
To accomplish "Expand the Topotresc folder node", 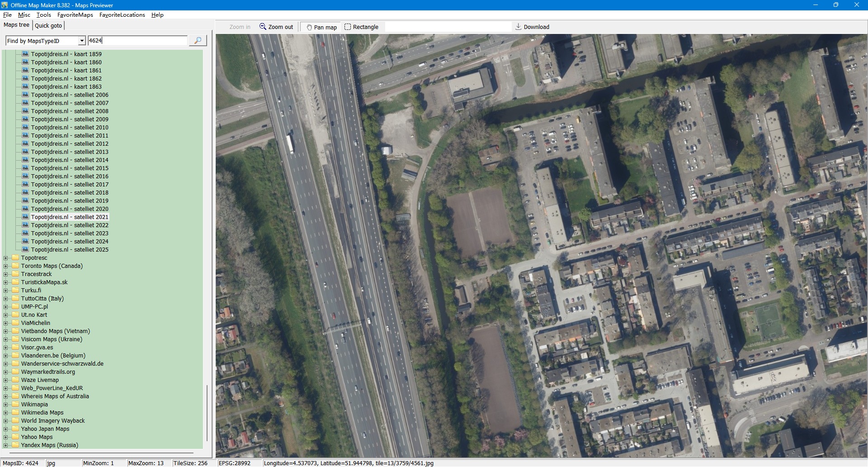I will coord(6,258).
